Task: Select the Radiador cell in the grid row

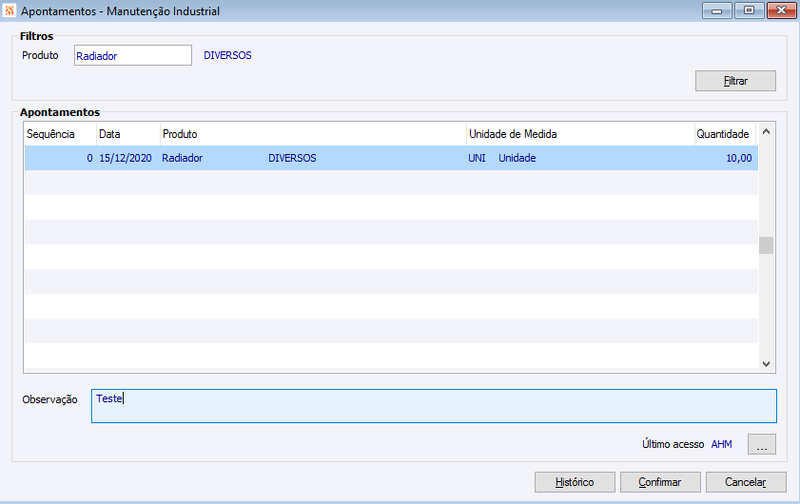Action: pyautogui.click(x=182, y=158)
